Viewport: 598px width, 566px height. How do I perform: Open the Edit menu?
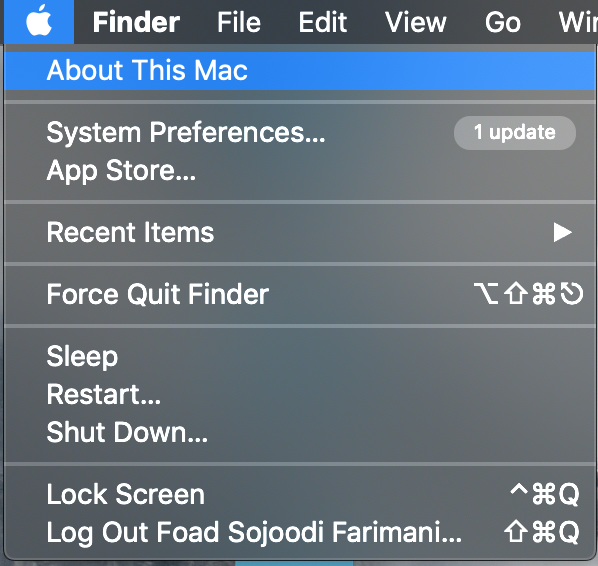point(323,22)
